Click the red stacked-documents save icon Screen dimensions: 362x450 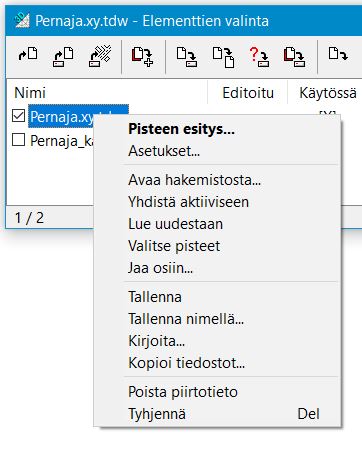click(295, 56)
